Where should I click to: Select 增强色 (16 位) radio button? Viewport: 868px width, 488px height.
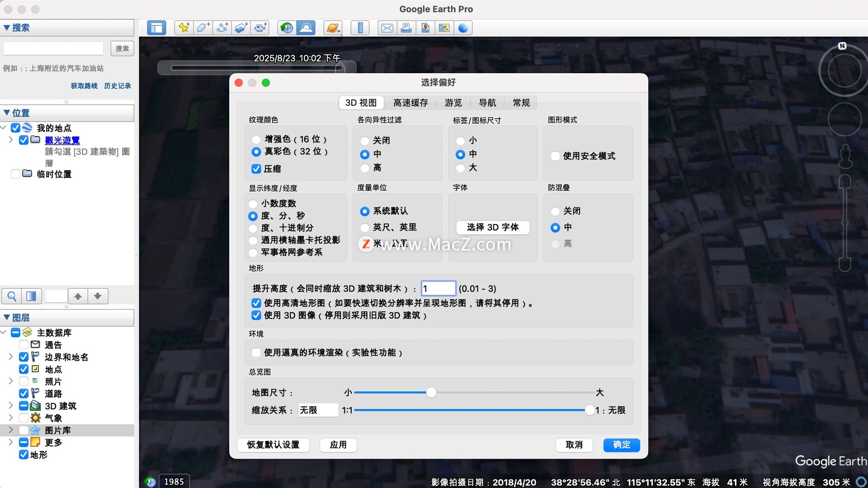pos(256,140)
